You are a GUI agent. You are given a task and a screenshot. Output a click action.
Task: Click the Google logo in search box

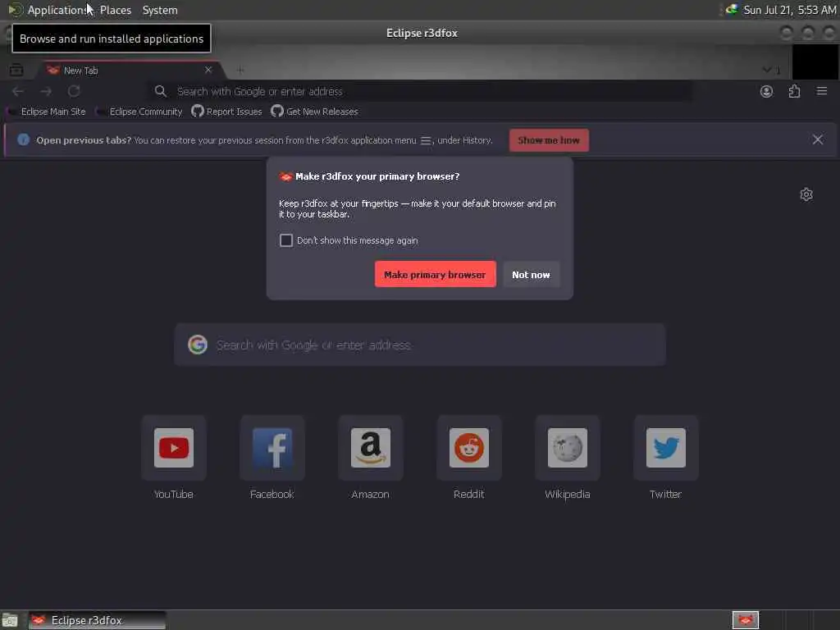[x=198, y=345]
